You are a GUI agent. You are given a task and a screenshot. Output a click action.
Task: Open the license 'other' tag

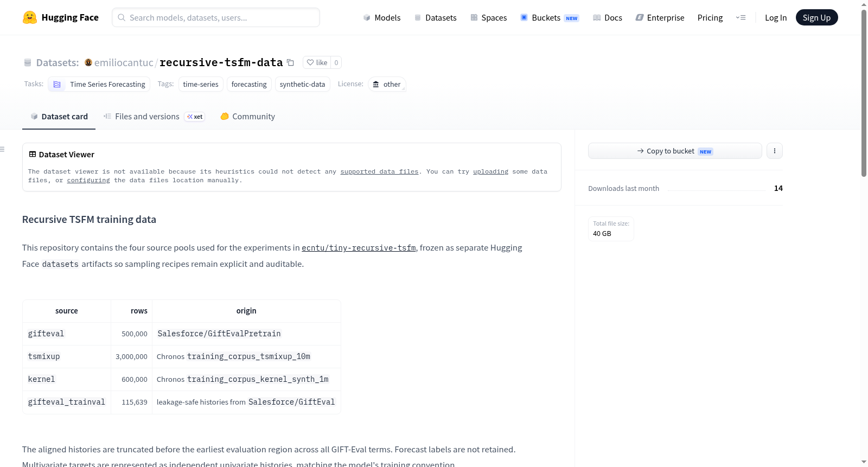tap(387, 84)
